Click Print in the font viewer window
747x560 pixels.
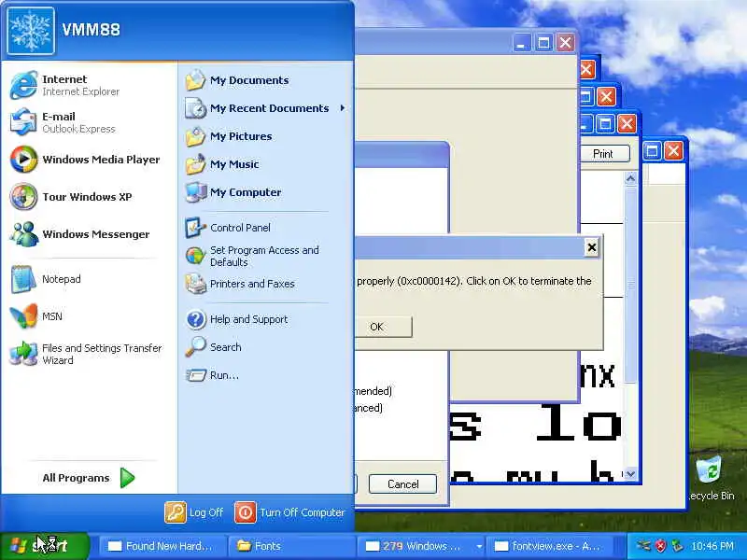pyautogui.click(x=604, y=154)
